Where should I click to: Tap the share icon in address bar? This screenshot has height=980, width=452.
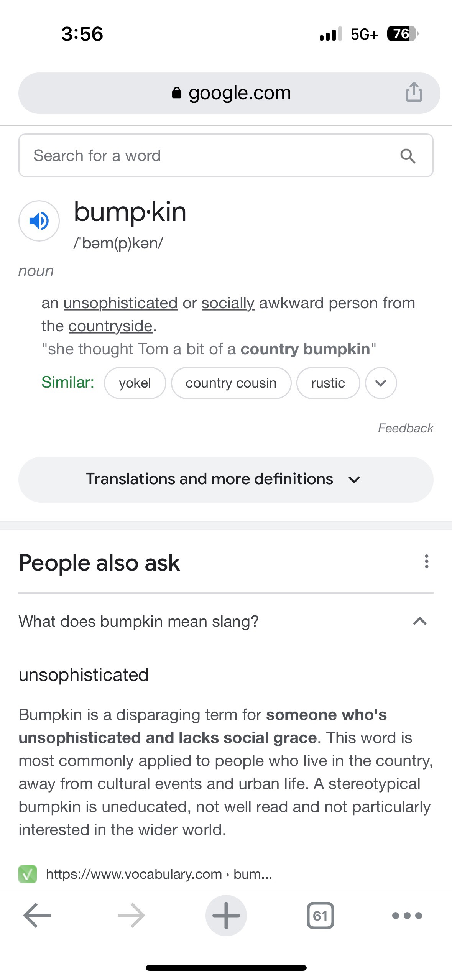414,92
